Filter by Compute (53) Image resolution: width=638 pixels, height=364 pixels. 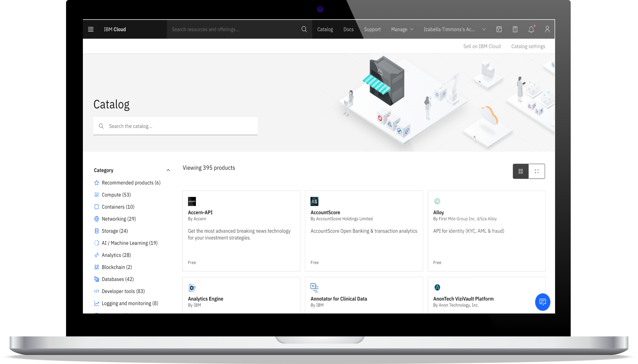pyautogui.click(x=116, y=195)
